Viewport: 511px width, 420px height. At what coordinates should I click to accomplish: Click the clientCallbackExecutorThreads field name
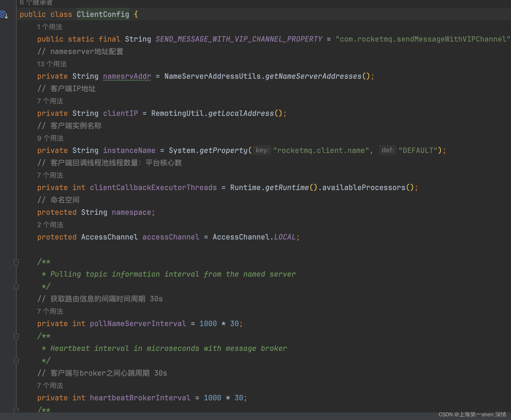pyautogui.click(x=153, y=188)
